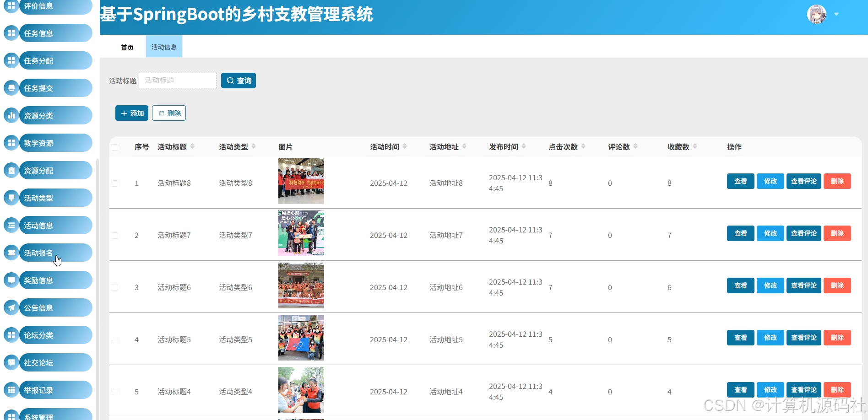Click the grid icon beside 论坛分类
Viewport: 868px width, 420px height.
click(11, 335)
